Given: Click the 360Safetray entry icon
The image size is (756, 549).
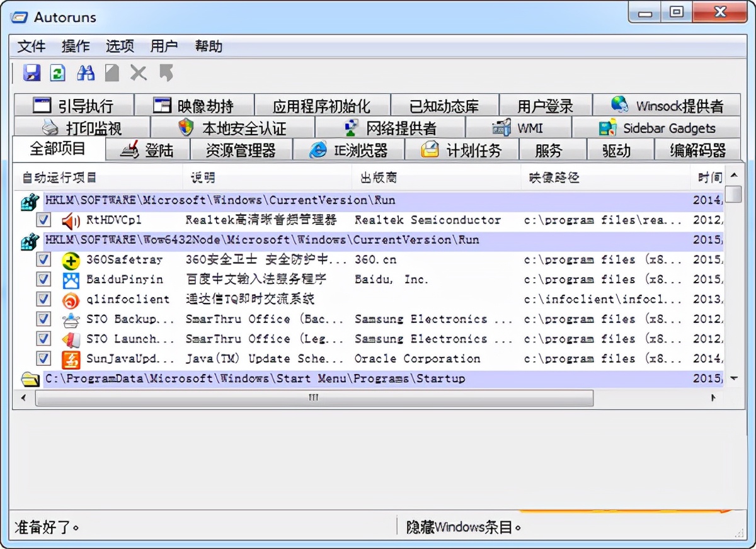Looking at the screenshot, I should 71,260.
